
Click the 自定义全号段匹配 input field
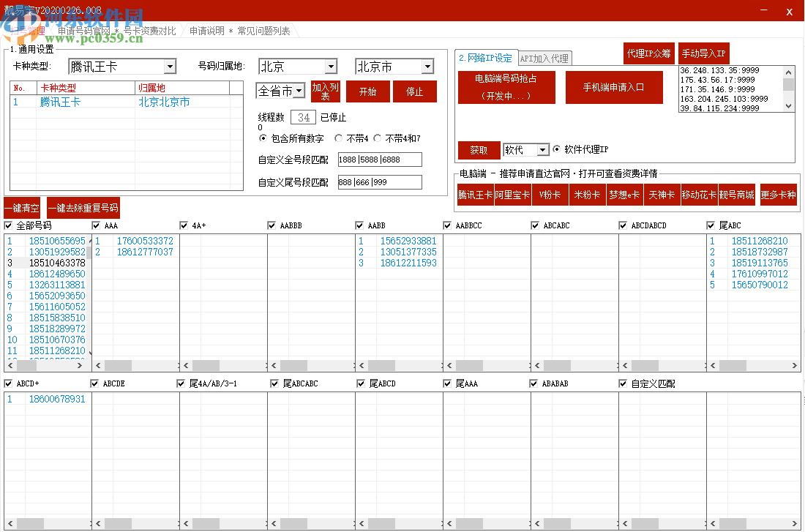(x=379, y=160)
